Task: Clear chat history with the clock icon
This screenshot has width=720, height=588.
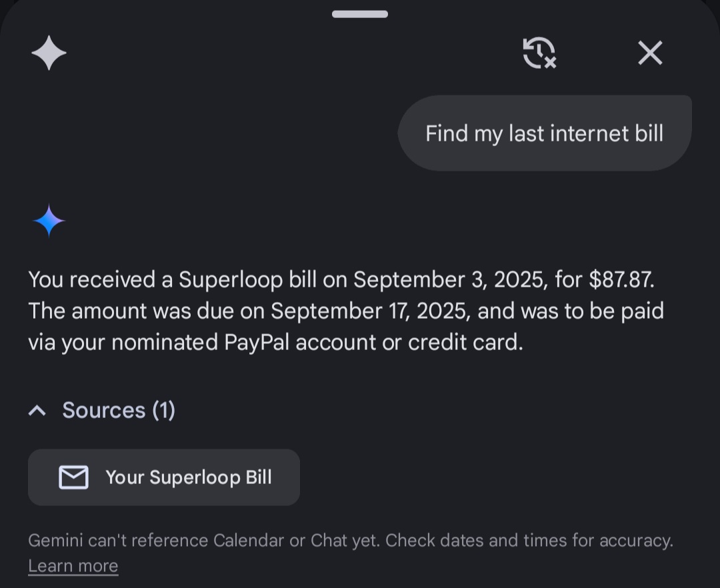Action: (x=539, y=53)
